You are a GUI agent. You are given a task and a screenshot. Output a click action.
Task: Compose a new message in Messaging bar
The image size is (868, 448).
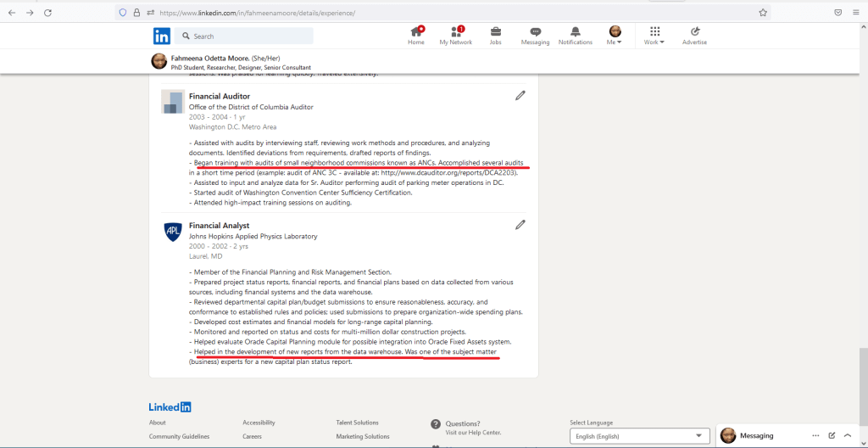coord(832,435)
